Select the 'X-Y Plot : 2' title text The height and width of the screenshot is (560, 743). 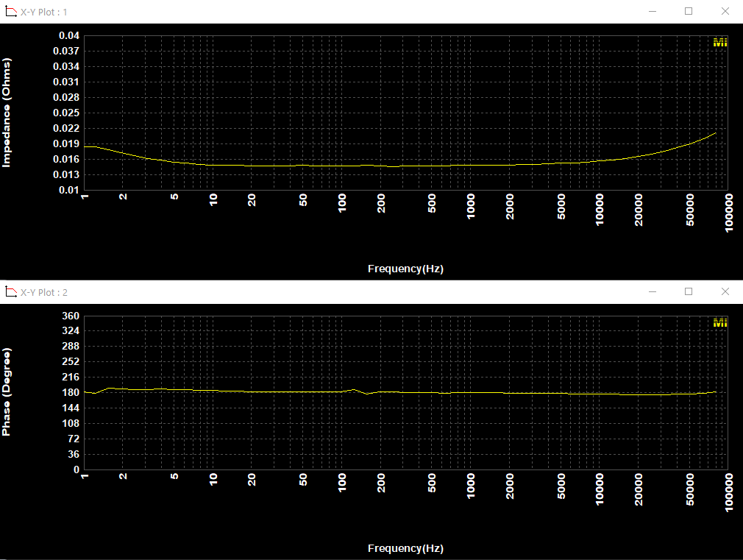click(44, 293)
